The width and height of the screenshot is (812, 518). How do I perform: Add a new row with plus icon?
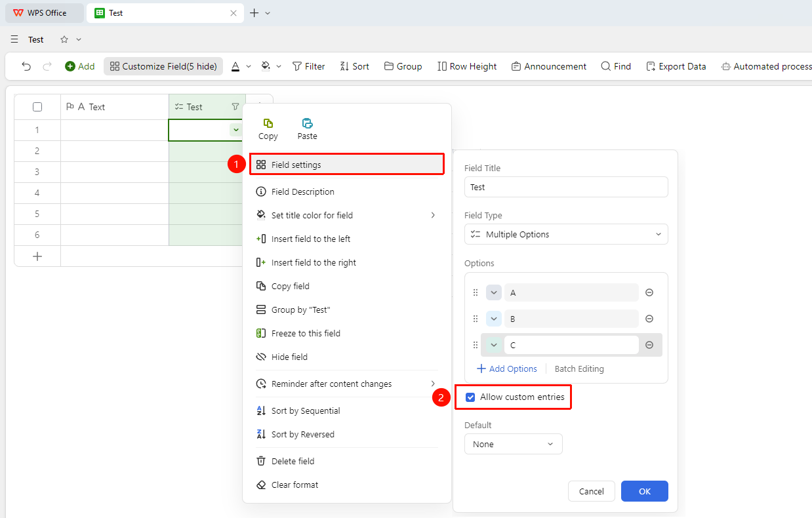click(37, 256)
